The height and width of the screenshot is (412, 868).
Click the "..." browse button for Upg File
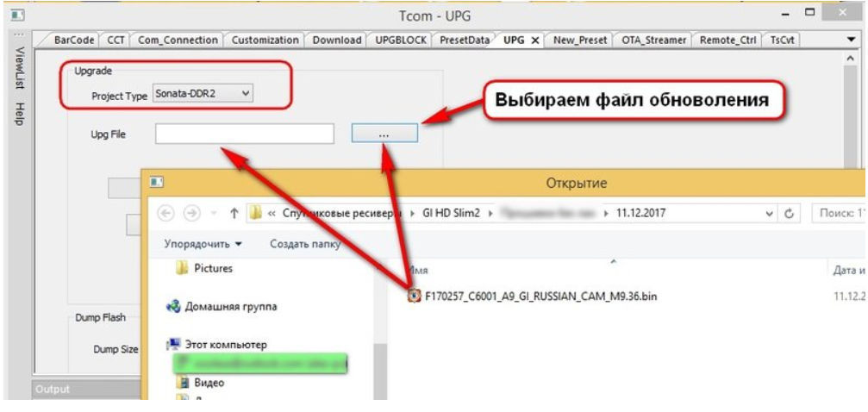(384, 134)
